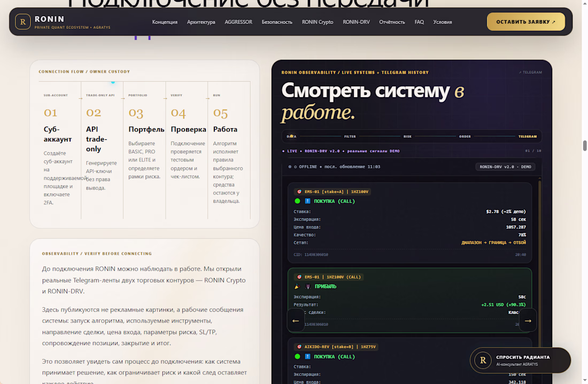Image resolution: width=588 pixels, height=384 pixels.
Task: Click the green dot in the AIKIDO-REV ПОКУПКА row
Action: 297,357
